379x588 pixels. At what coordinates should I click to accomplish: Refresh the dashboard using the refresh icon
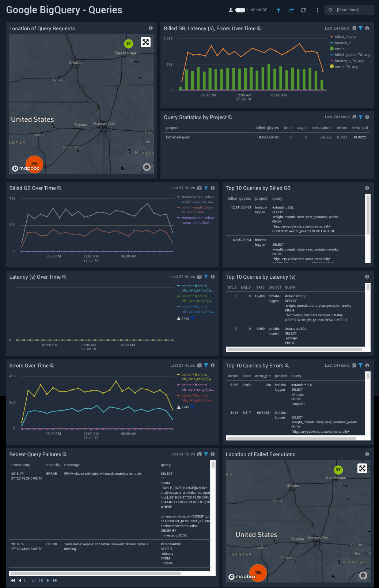(303, 10)
